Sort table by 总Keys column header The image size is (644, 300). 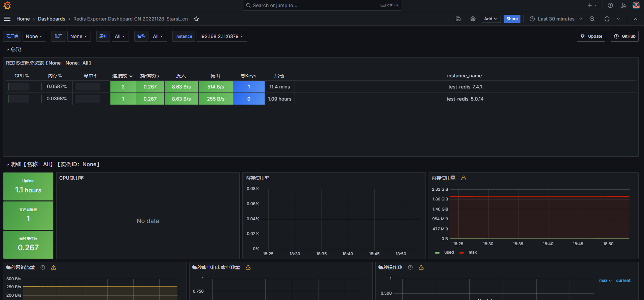[248, 76]
